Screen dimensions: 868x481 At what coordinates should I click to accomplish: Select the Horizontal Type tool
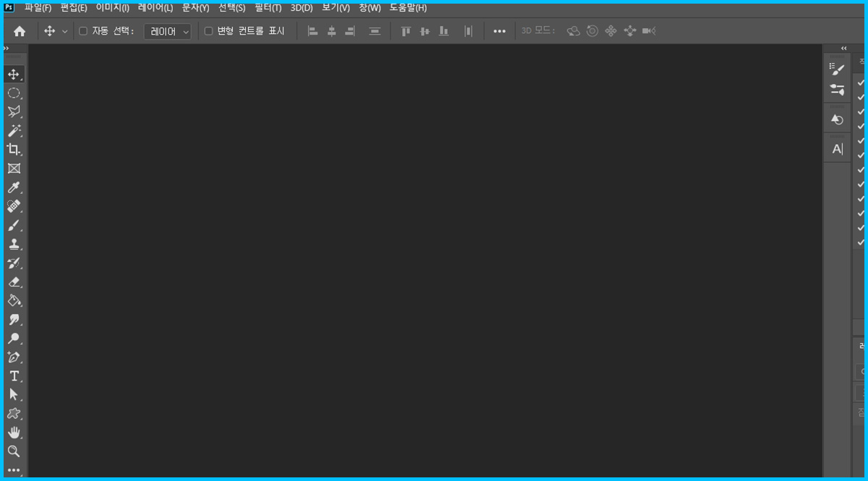pyautogui.click(x=14, y=376)
